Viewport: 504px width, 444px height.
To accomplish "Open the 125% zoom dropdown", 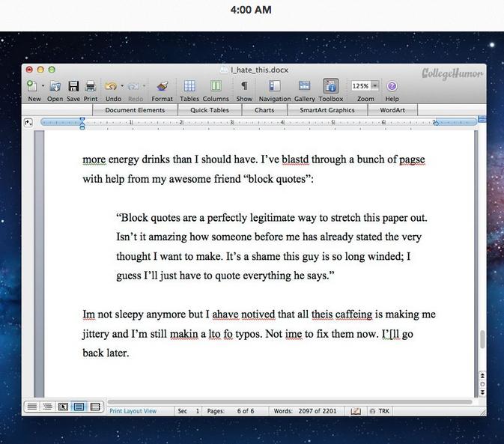I will coord(375,86).
